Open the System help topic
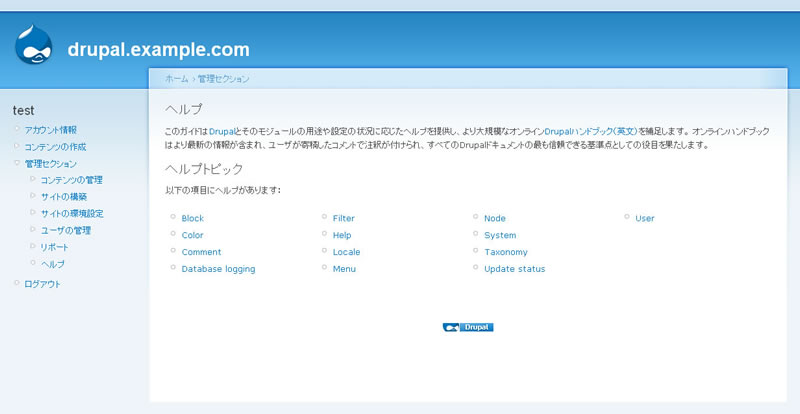 click(x=500, y=235)
